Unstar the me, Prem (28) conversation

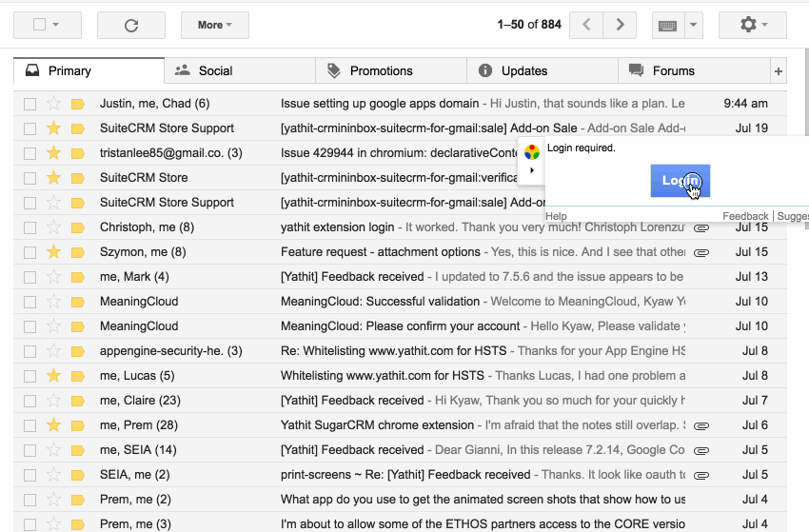point(53,425)
